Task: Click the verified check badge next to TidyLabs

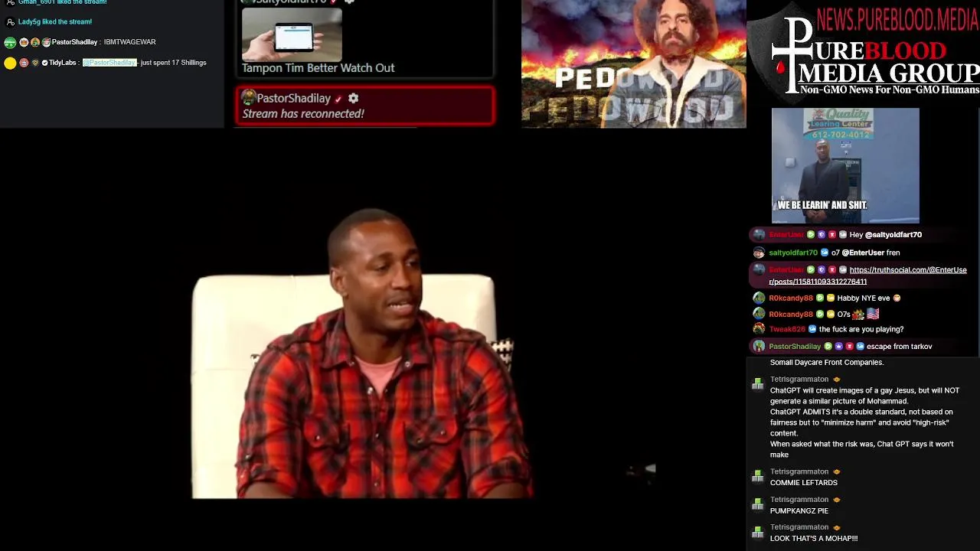Action: coord(44,63)
